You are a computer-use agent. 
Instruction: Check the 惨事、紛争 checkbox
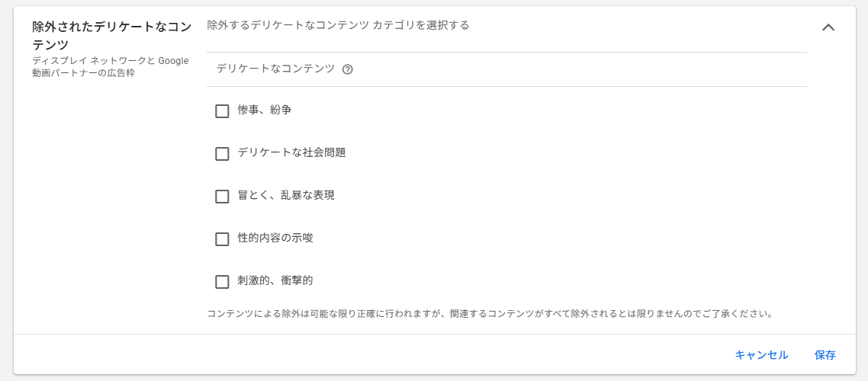tap(222, 111)
